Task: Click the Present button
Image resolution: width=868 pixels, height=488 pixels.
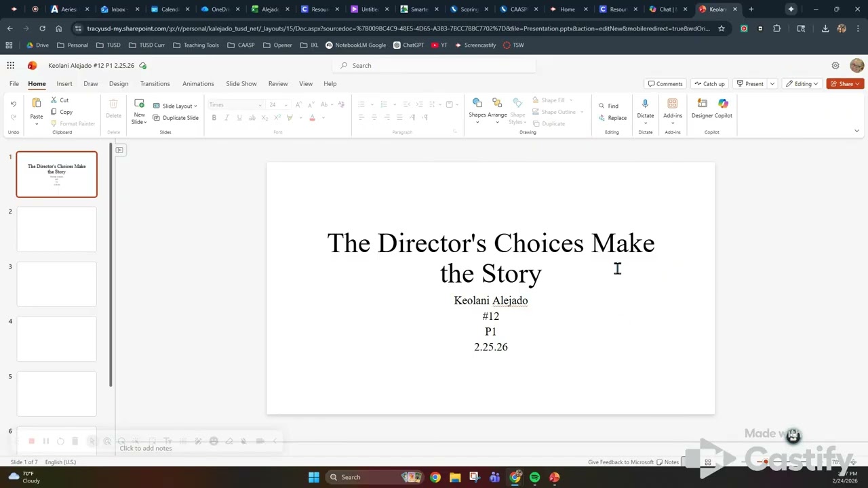Action: point(750,84)
